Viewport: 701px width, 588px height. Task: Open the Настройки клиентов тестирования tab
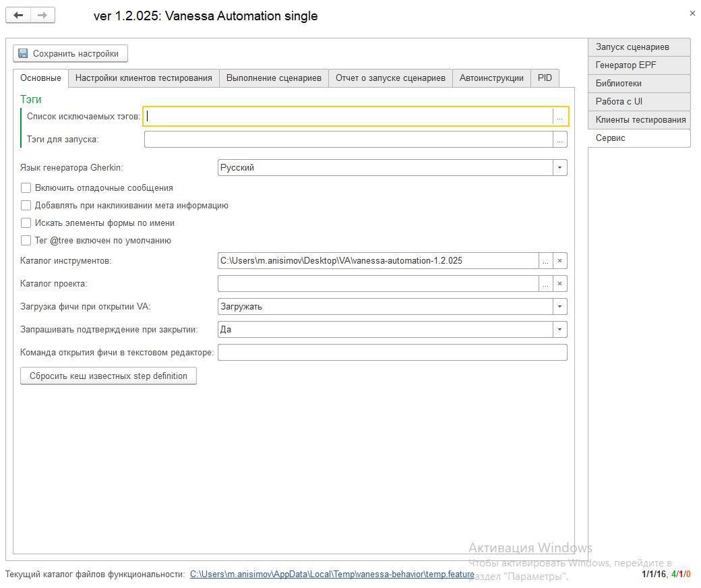click(x=144, y=78)
